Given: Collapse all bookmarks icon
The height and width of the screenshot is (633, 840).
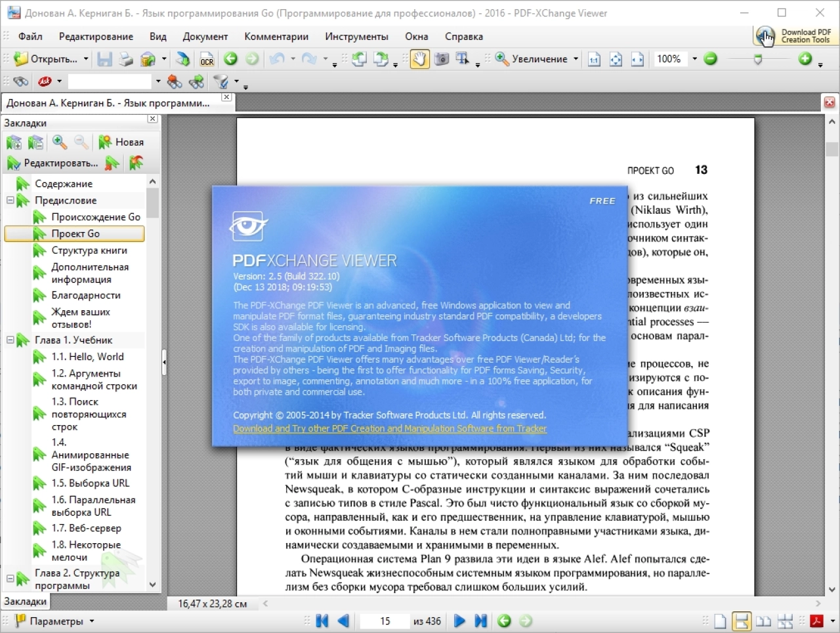Looking at the screenshot, I should point(36,142).
